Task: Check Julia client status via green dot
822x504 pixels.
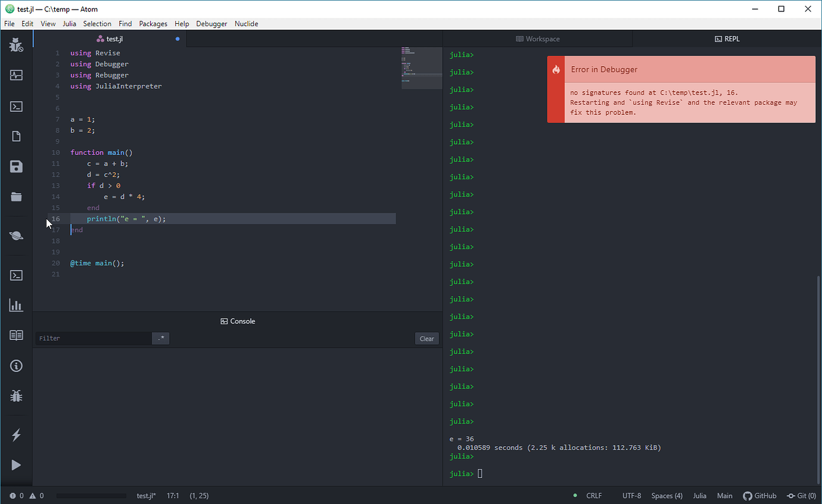Action: click(575, 495)
